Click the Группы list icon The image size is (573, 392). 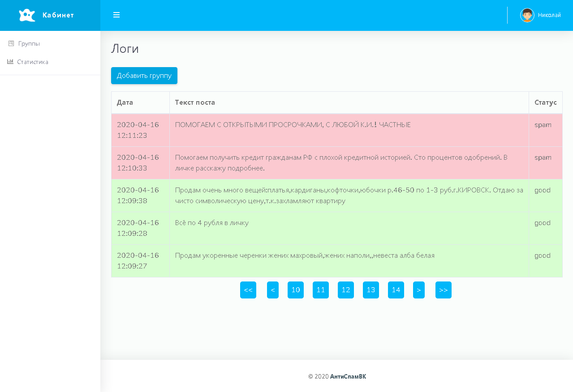click(x=11, y=43)
